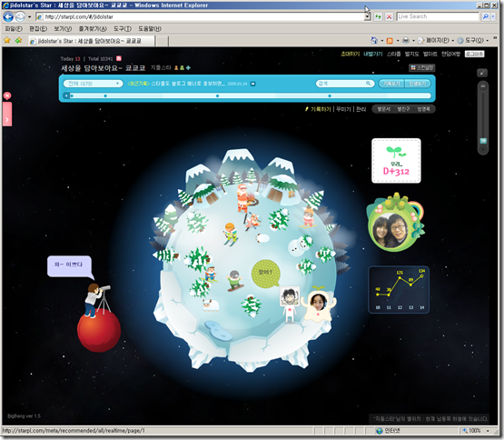Screen dimensions: 504x440
Task: Expand the Home button dropdown arrow
Action: pyautogui.click(x=381, y=41)
